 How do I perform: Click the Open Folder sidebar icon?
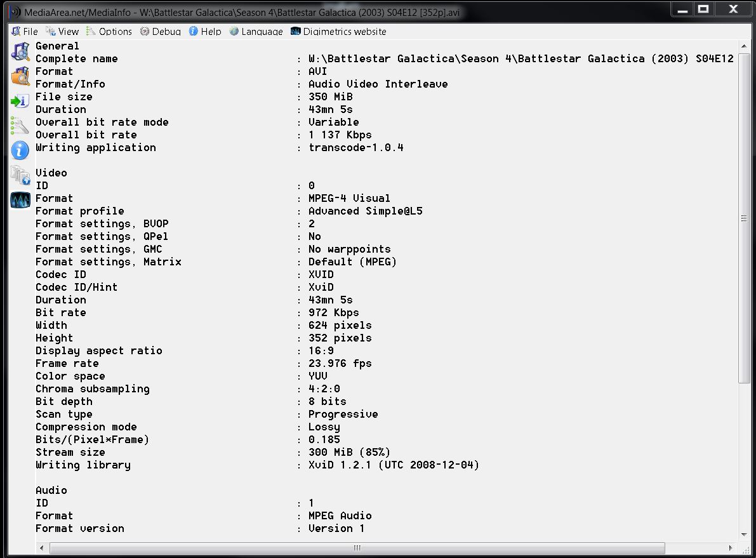(20, 76)
